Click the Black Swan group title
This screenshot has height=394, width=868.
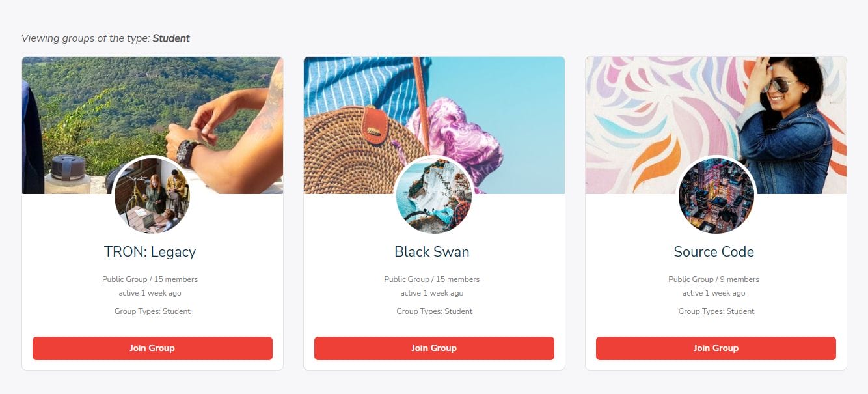[431, 252]
